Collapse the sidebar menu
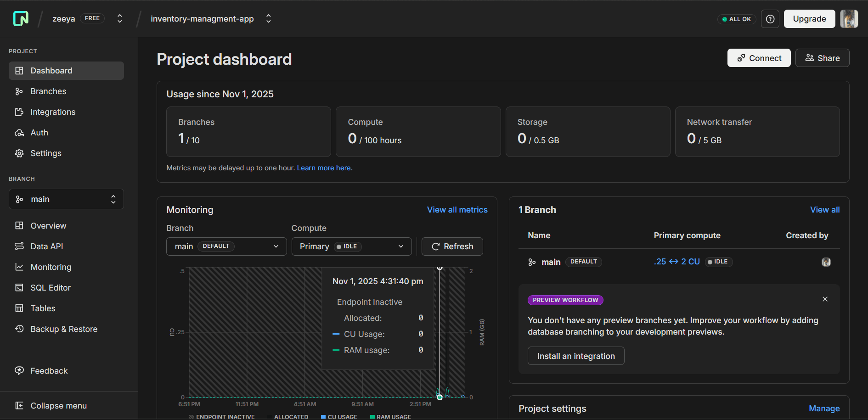Viewport: 868px width, 420px height. click(x=58, y=405)
